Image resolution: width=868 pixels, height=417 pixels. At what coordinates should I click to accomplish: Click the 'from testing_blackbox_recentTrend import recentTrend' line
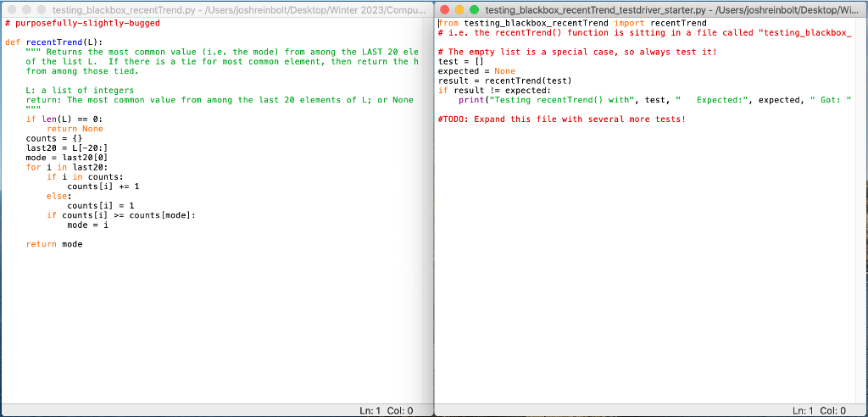[572, 23]
